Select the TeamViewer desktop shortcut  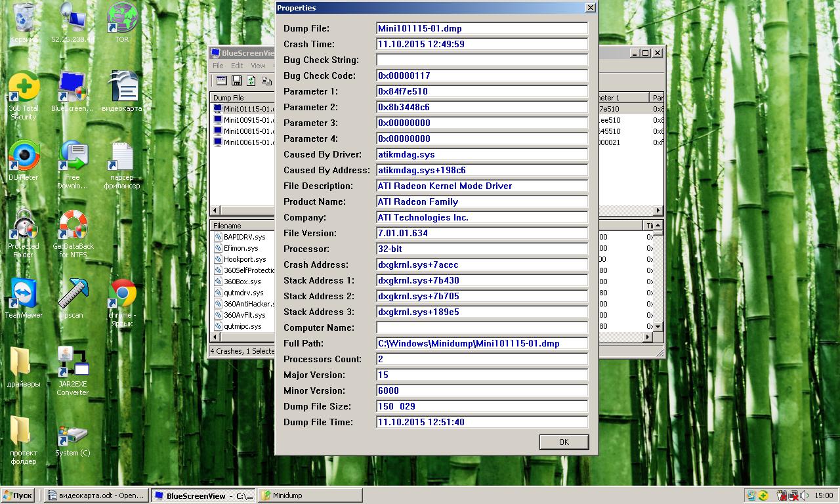(24, 295)
